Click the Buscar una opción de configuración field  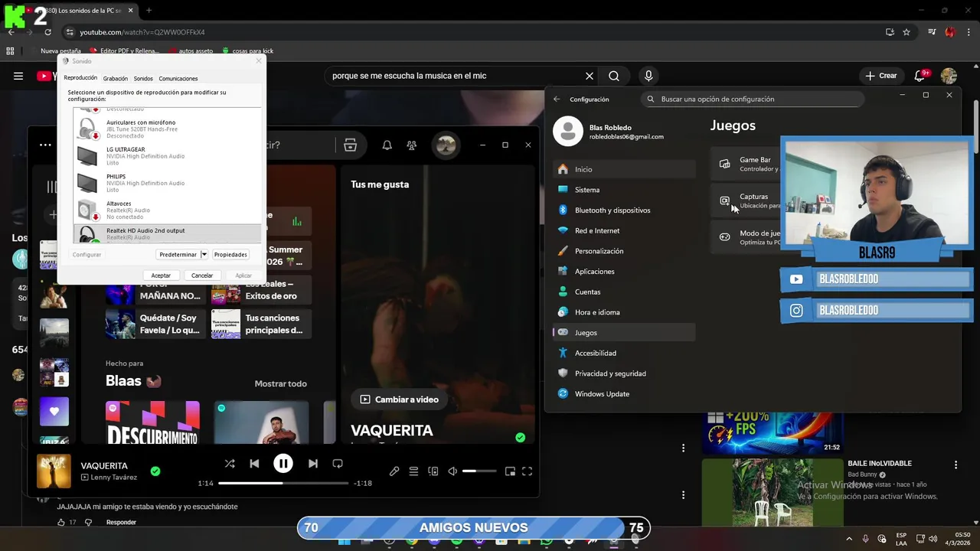pyautogui.click(x=753, y=99)
